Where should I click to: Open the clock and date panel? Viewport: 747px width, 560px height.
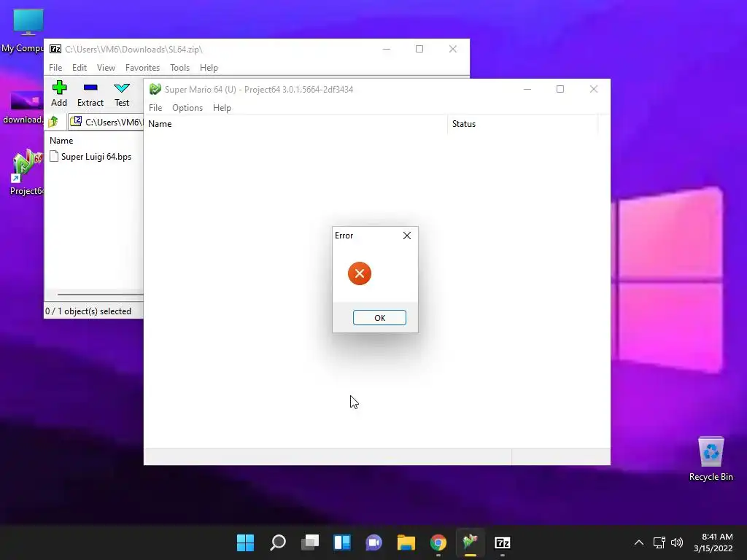point(713,542)
